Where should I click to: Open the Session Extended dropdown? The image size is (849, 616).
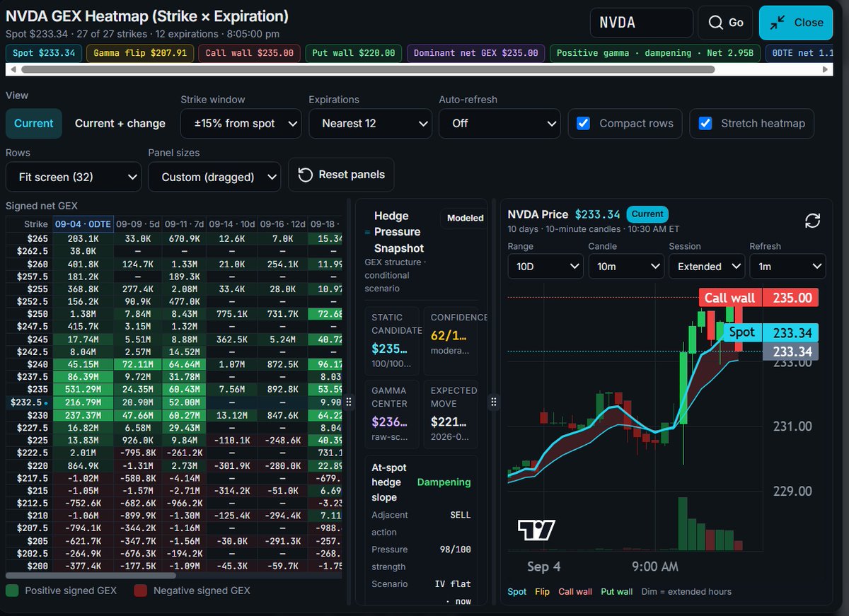click(707, 267)
